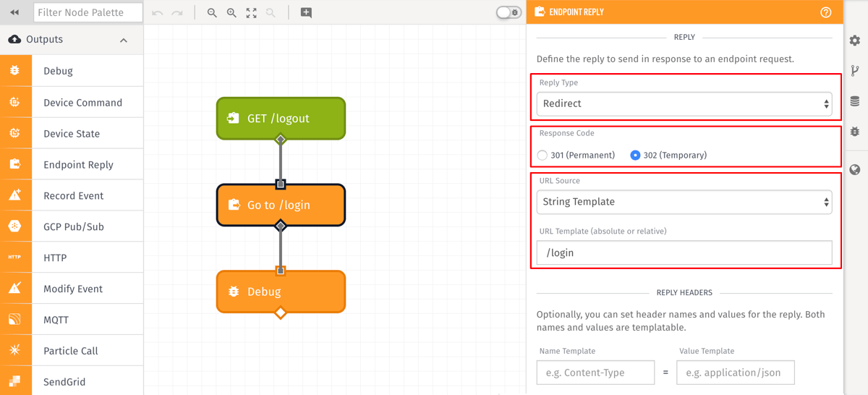The image size is (868, 395).
Task: Select the 301 (Permanent) radio button
Action: pyautogui.click(x=542, y=155)
